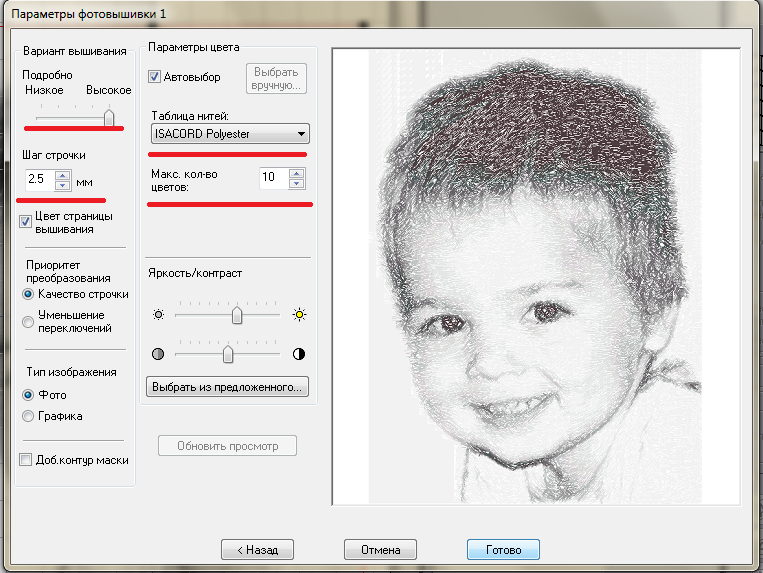Screen dimensions: 763x573
Task: Decrease Шаг строчки with down arrow
Action: [x=63, y=186]
